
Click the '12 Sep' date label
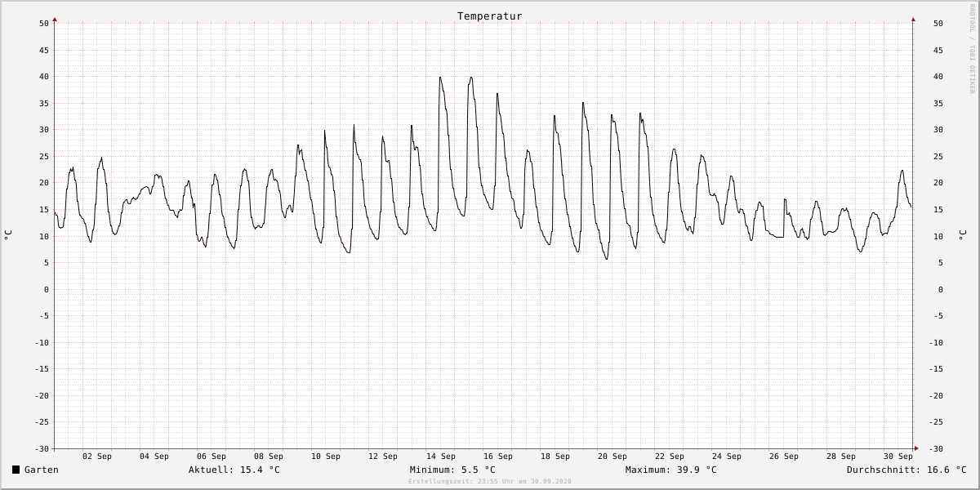tap(383, 457)
